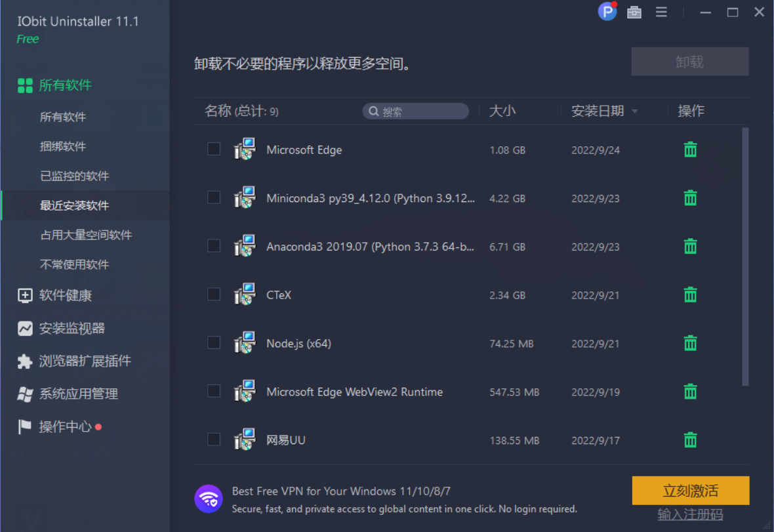The height and width of the screenshot is (532, 774).
Task: Click the trash icon in CTeX row
Action: tap(690, 295)
